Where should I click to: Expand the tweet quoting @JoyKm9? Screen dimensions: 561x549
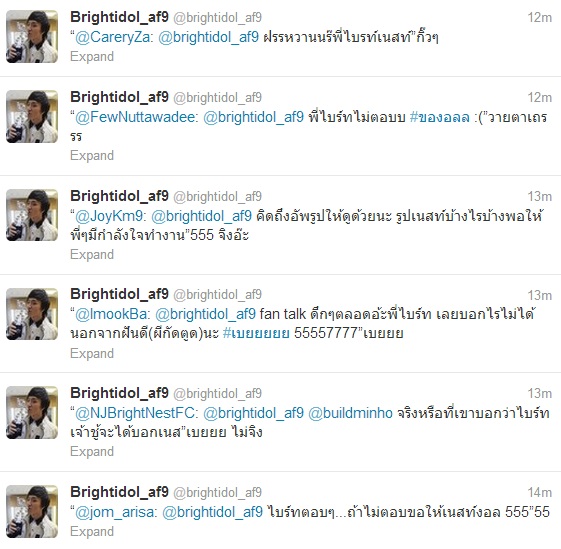[92, 254]
